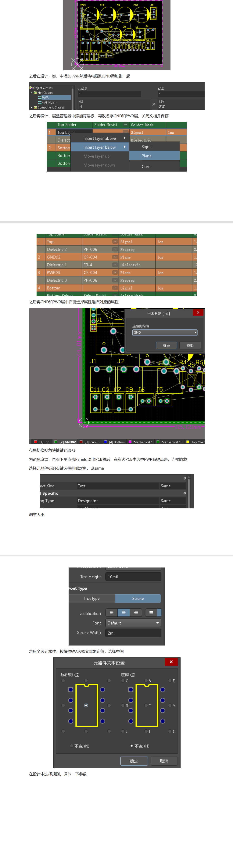Close the 平面分割 dialog
The width and height of the screenshot is (233, 868).
pos(198,312)
